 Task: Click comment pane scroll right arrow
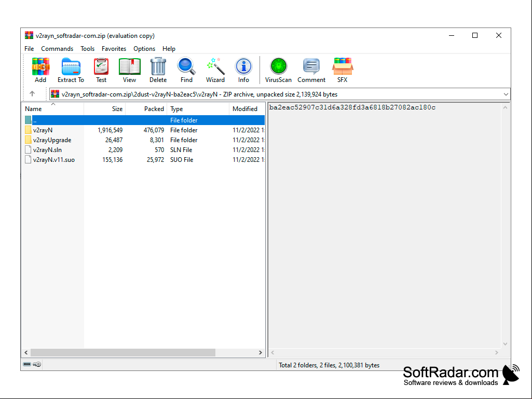pos(496,352)
